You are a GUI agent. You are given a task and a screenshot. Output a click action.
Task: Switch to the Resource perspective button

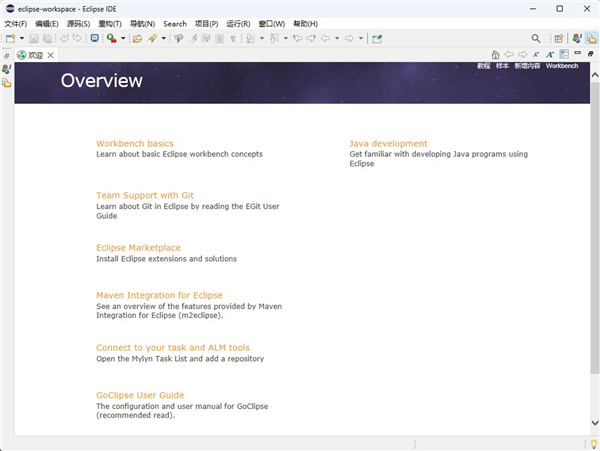coord(592,38)
